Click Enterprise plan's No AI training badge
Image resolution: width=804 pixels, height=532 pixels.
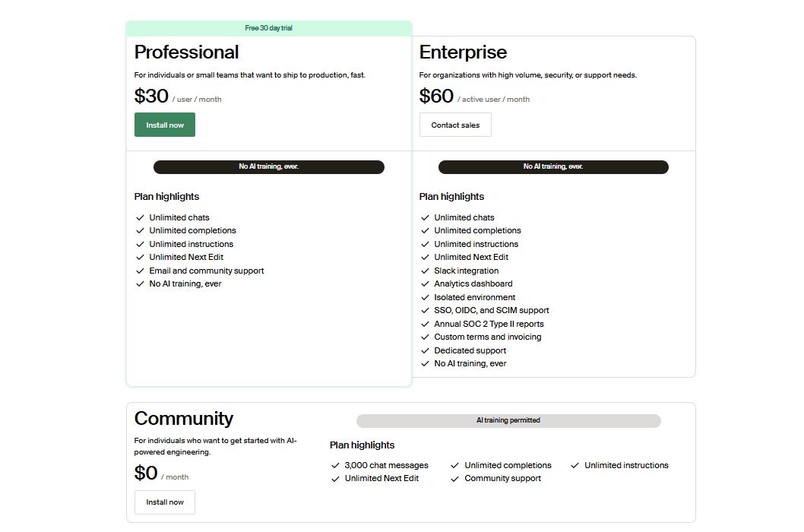point(553,166)
